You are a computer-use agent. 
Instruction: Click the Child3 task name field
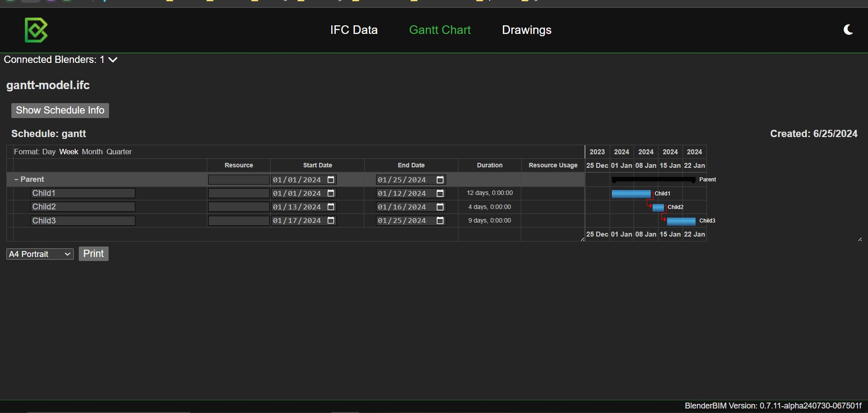pyautogui.click(x=83, y=221)
